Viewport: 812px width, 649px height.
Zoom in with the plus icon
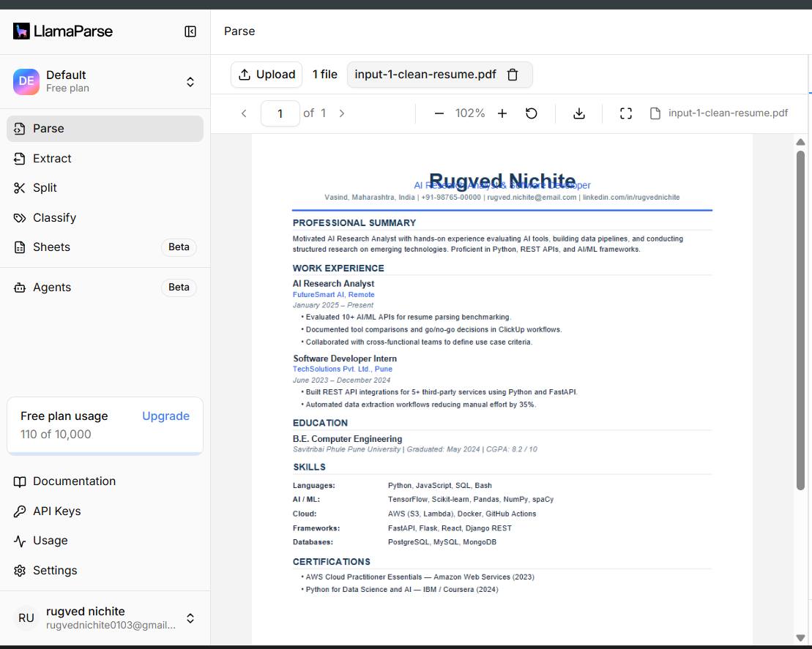coord(502,113)
